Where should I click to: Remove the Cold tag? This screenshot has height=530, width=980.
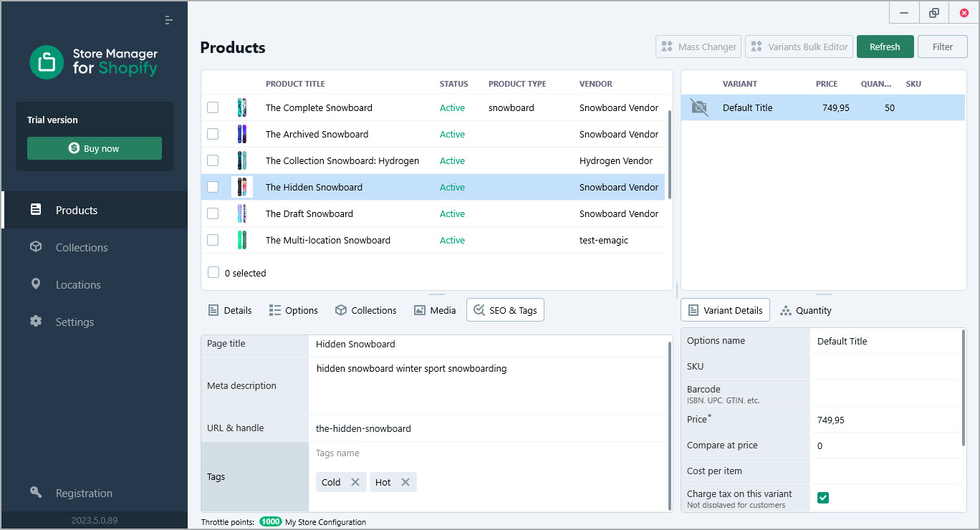(x=355, y=482)
